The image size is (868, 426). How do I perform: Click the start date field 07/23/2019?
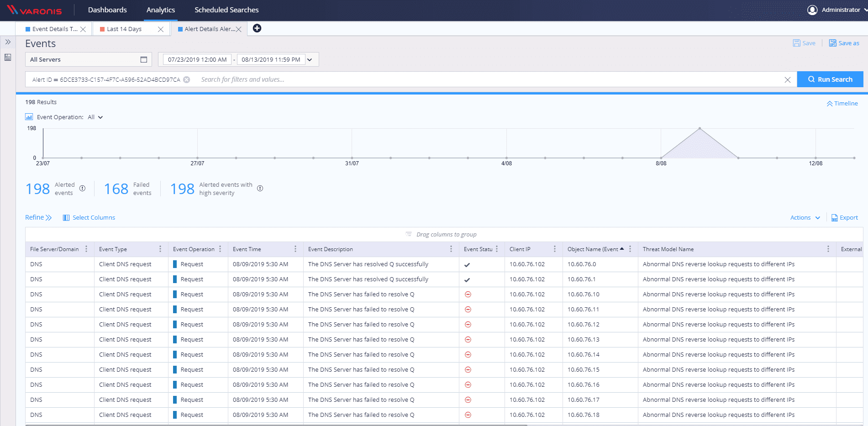197,60
